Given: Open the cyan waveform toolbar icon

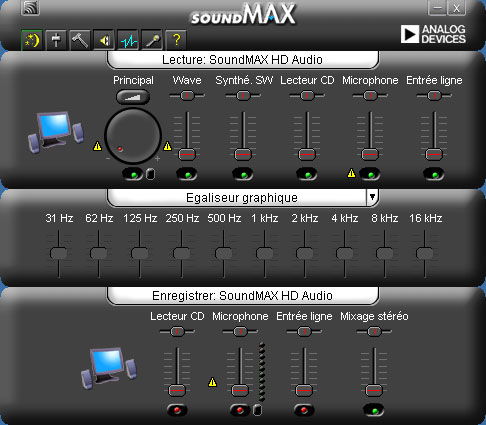Looking at the screenshot, I should 128,40.
